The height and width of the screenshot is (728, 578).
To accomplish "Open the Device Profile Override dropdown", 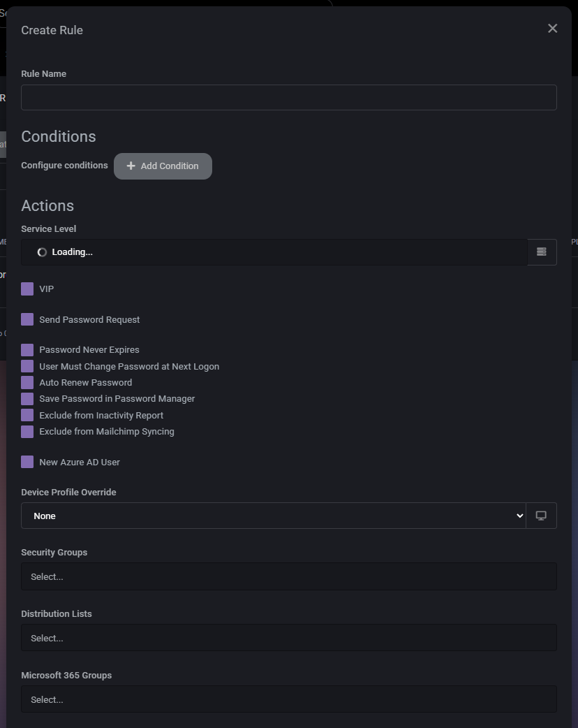I will (x=272, y=516).
